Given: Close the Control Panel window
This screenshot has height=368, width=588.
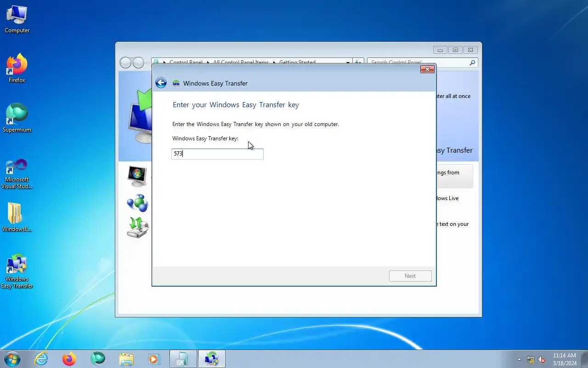Looking at the screenshot, I should pos(470,50).
